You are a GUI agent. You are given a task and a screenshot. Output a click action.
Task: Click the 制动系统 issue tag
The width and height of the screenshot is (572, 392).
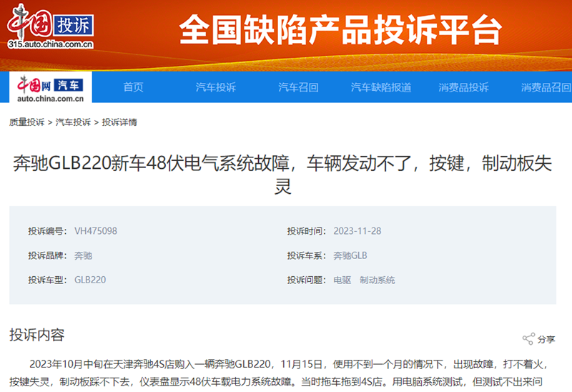click(378, 280)
